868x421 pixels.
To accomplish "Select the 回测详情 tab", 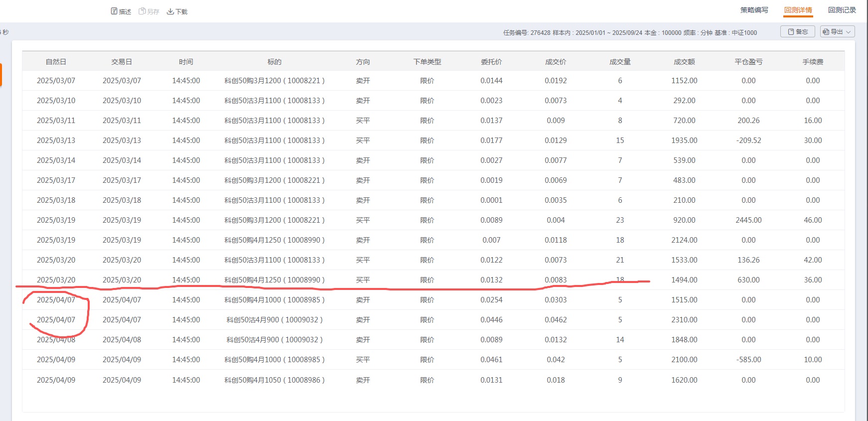I will click(798, 10).
